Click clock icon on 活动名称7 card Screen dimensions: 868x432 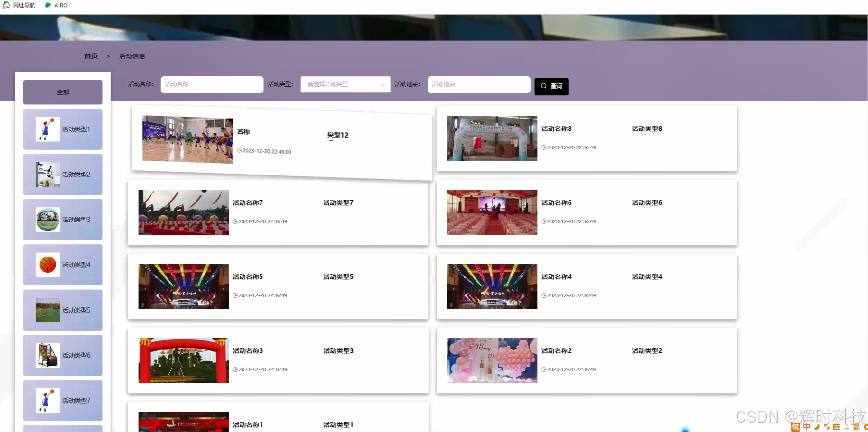(235, 221)
